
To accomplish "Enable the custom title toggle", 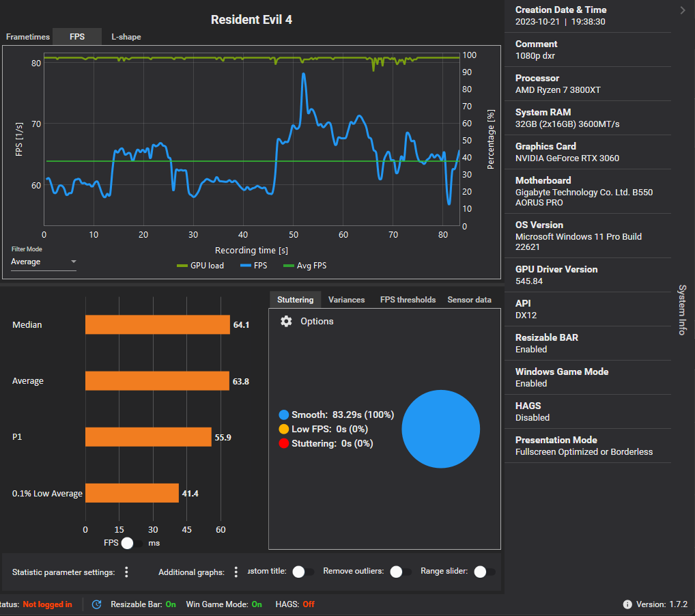I will pos(303,572).
